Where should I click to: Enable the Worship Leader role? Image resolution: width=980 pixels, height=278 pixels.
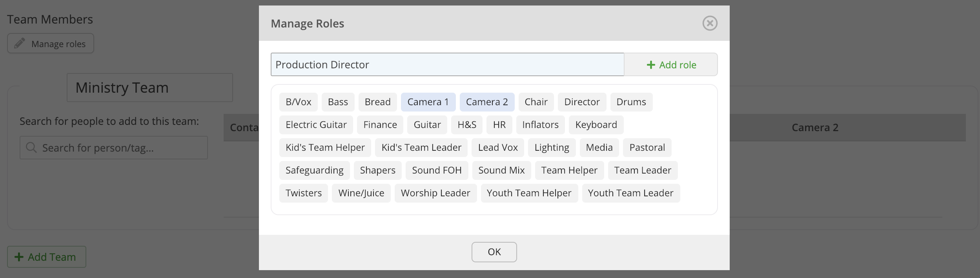tap(435, 193)
